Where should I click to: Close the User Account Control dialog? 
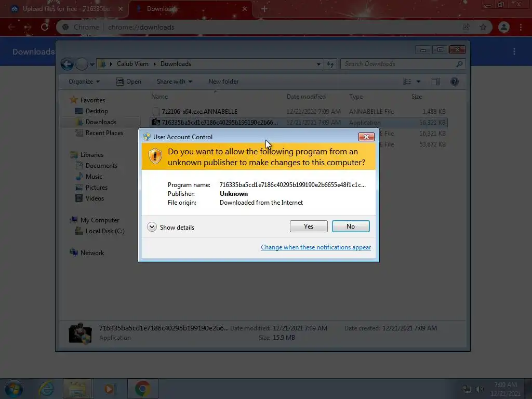point(366,137)
